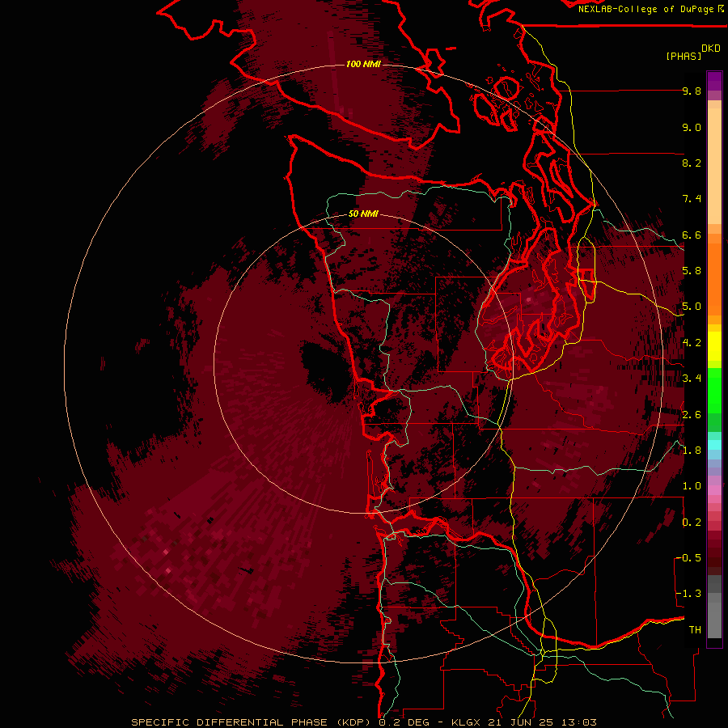Image resolution: width=728 pixels, height=728 pixels.
Task: Click the pale peach colorbar segment
Action: (x=714, y=166)
